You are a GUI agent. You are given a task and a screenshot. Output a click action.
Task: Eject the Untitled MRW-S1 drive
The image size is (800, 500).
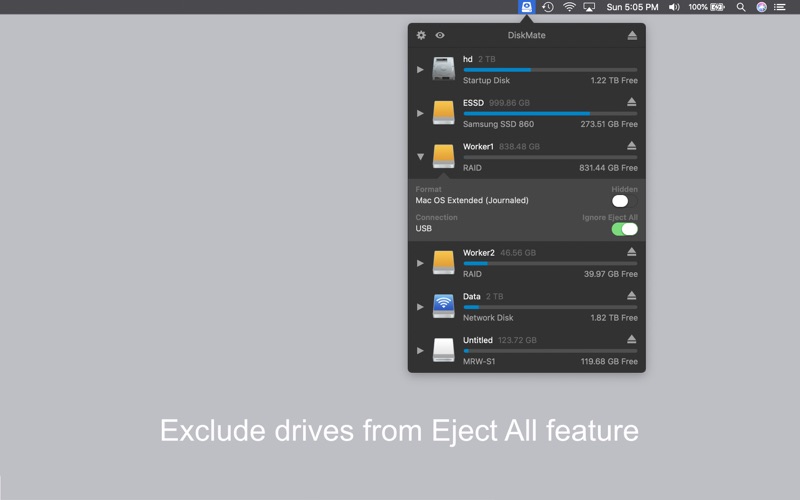pyautogui.click(x=631, y=340)
